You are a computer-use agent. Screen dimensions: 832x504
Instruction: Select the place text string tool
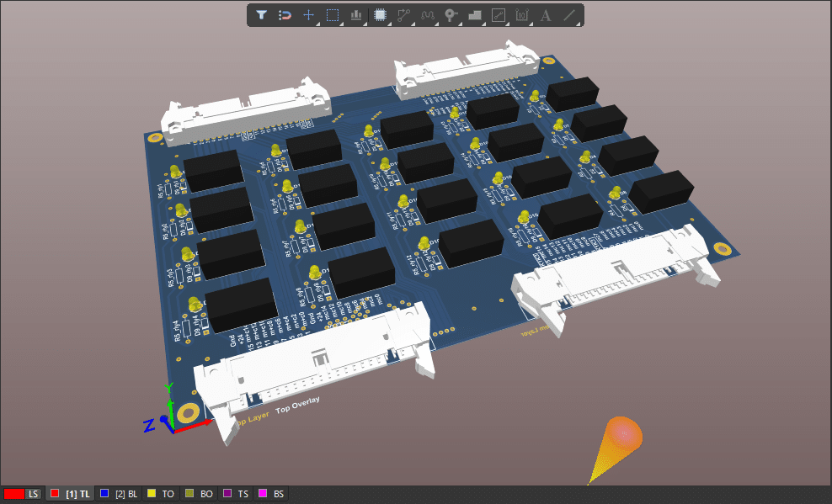click(546, 15)
